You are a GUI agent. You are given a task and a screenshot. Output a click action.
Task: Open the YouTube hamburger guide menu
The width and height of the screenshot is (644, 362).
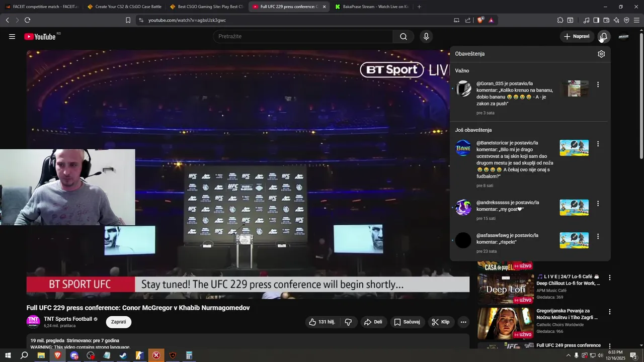pos(12,37)
